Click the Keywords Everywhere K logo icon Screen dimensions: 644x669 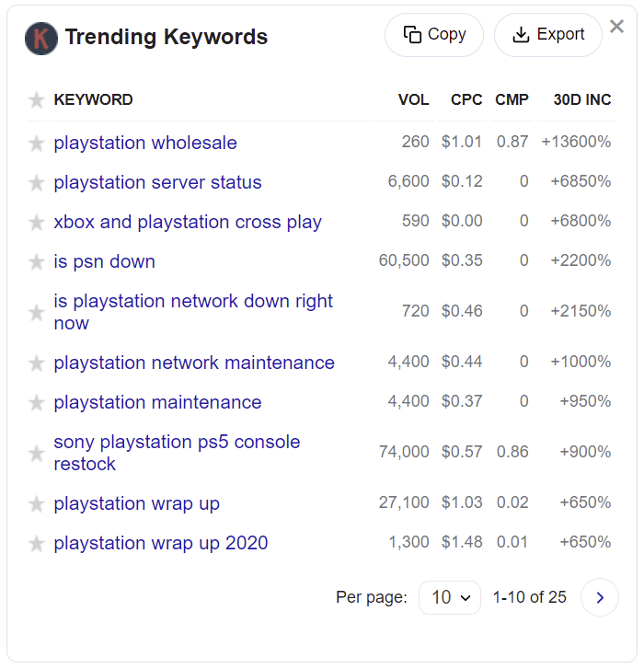click(41, 38)
